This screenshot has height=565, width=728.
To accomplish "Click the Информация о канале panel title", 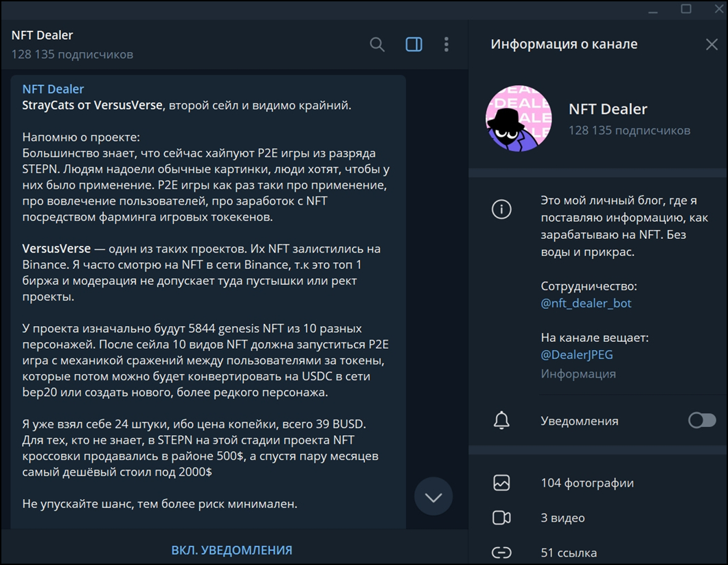I will [564, 44].
